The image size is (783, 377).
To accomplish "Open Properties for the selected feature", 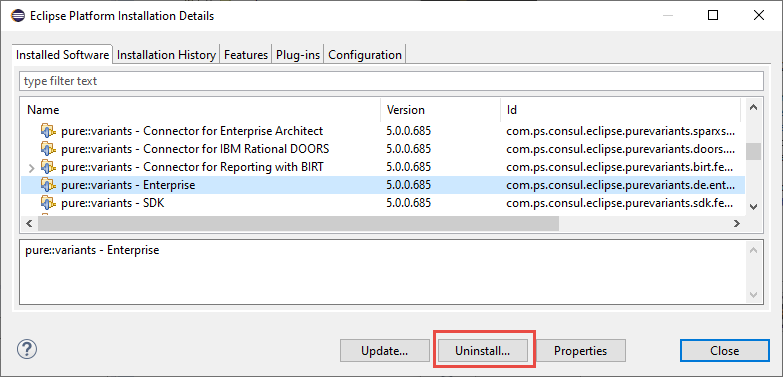I will click(x=580, y=351).
